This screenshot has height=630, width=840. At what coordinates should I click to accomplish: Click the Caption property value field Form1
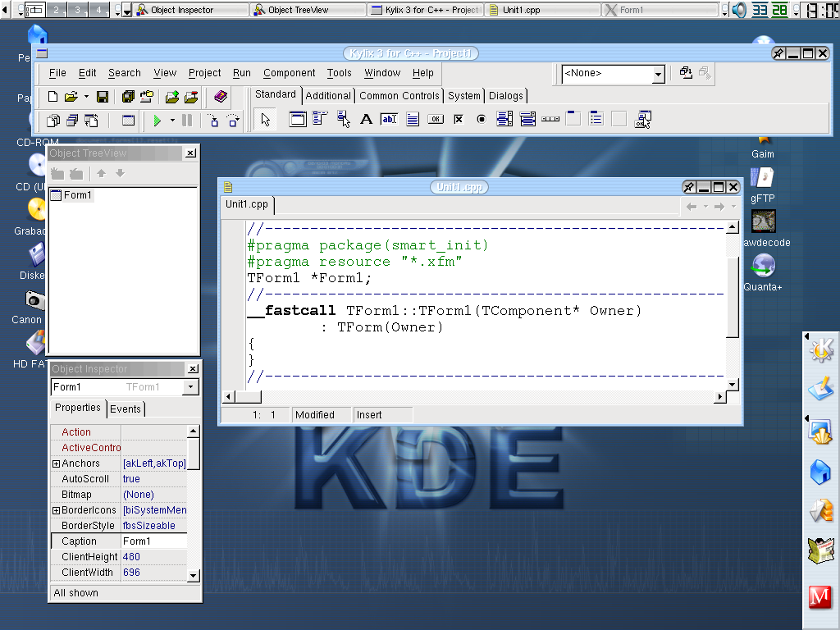pyautogui.click(x=153, y=541)
